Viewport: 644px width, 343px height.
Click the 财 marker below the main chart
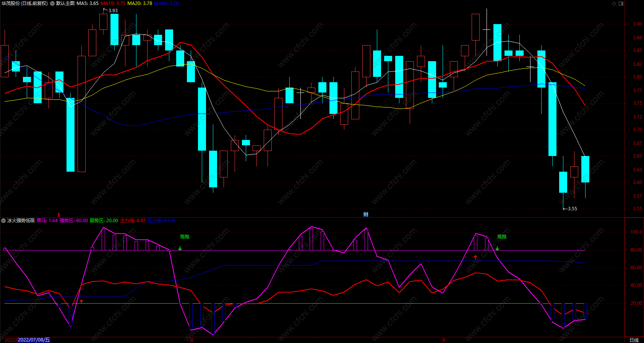pyautogui.click(x=366, y=215)
